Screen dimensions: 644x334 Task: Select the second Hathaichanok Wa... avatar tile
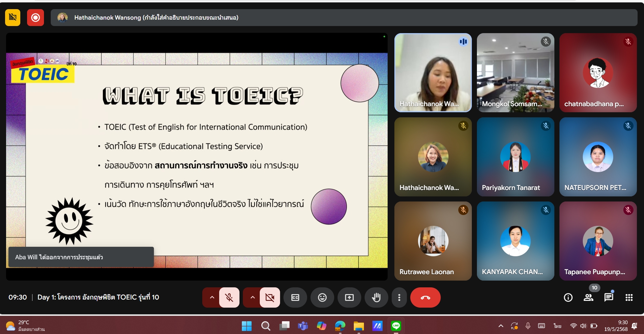[433, 157]
